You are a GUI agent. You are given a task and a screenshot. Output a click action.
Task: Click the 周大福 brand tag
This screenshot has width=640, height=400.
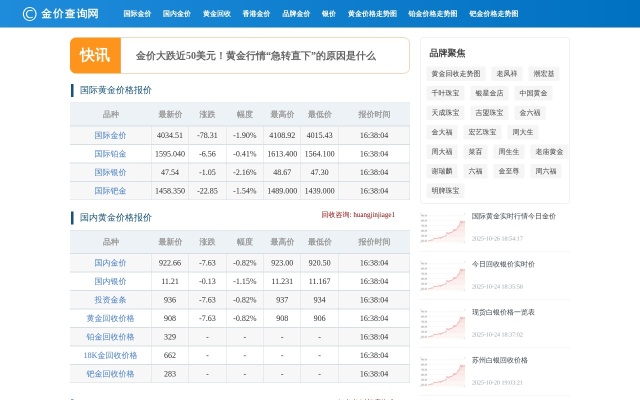(x=441, y=151)
